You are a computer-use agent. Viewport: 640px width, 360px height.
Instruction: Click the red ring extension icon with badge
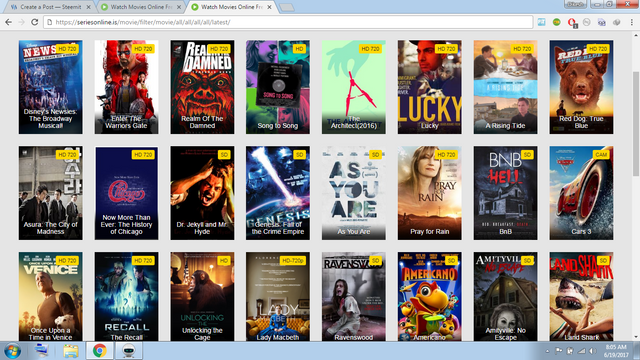[x=572, y=23]
